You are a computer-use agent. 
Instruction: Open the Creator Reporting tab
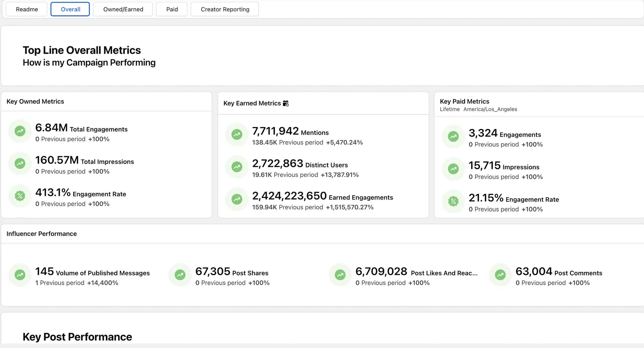[x=225, y=9]
